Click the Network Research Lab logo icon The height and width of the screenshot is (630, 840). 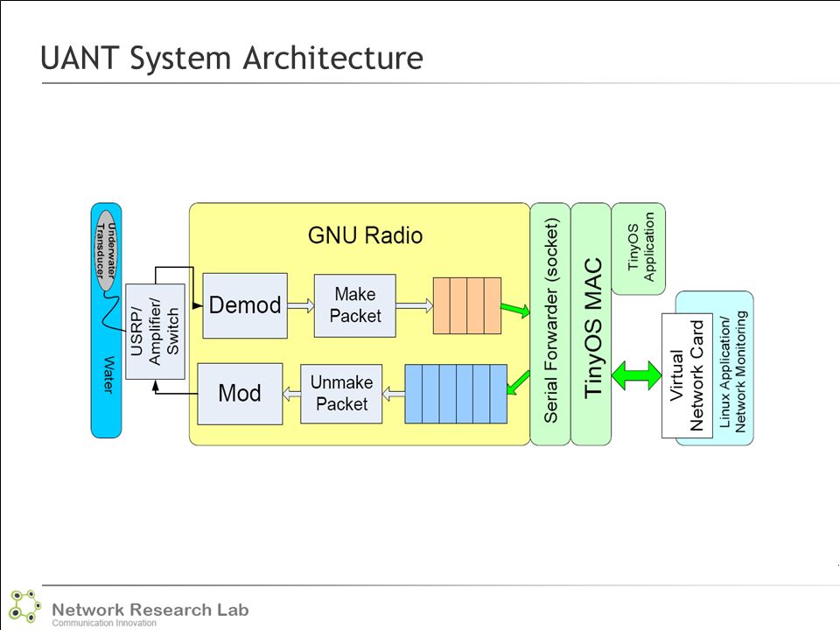point(24,605)
